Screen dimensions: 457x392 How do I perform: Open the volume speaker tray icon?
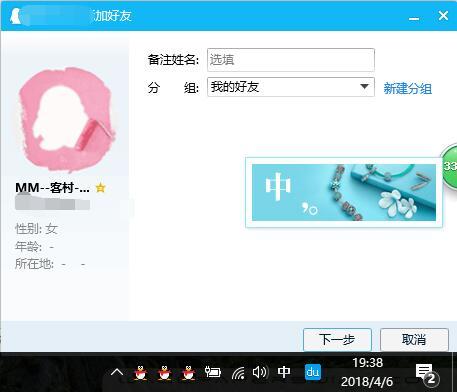(260, 372)
